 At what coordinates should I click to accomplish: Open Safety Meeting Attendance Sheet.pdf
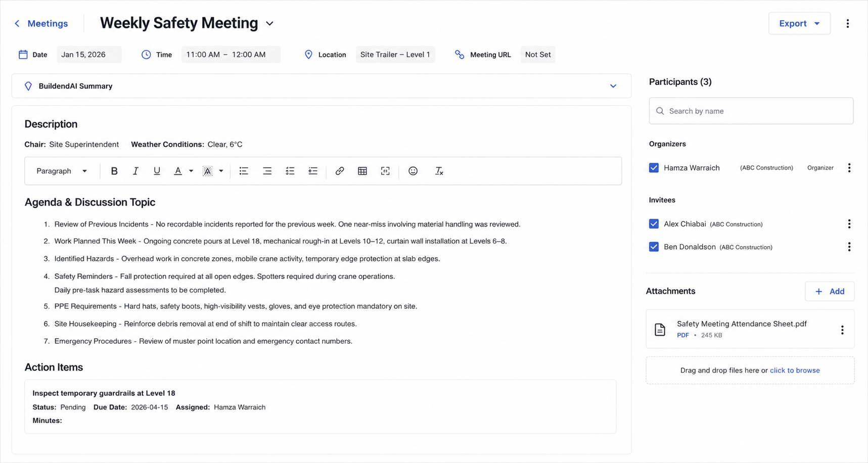pos(742,324)
